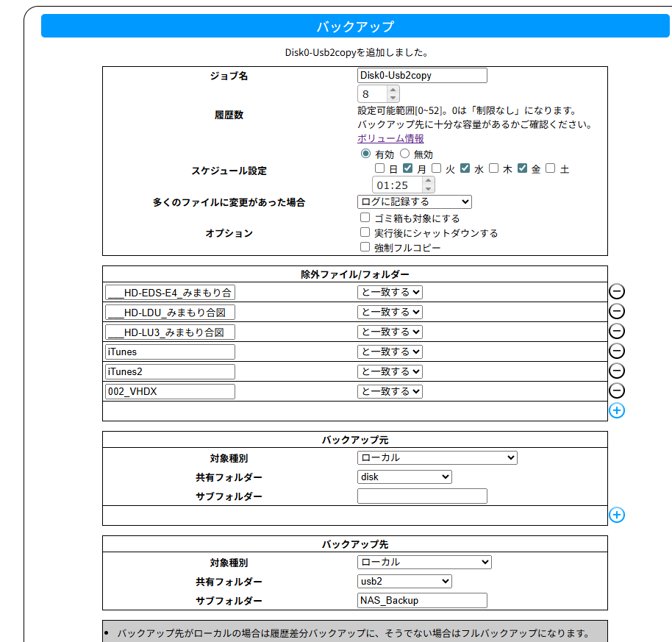Select the 無効 schedule radio button
This screenshot has width=672, height=642.
(404, 154)
